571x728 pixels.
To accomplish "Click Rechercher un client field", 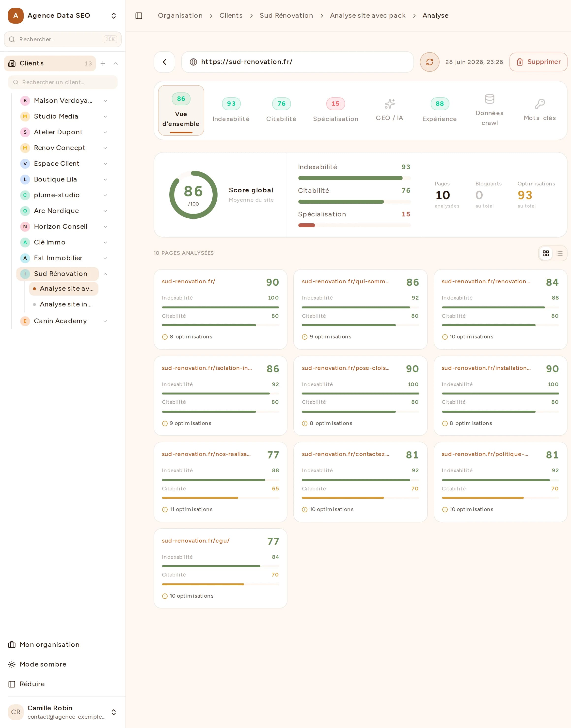I will [x=63, y=82].
